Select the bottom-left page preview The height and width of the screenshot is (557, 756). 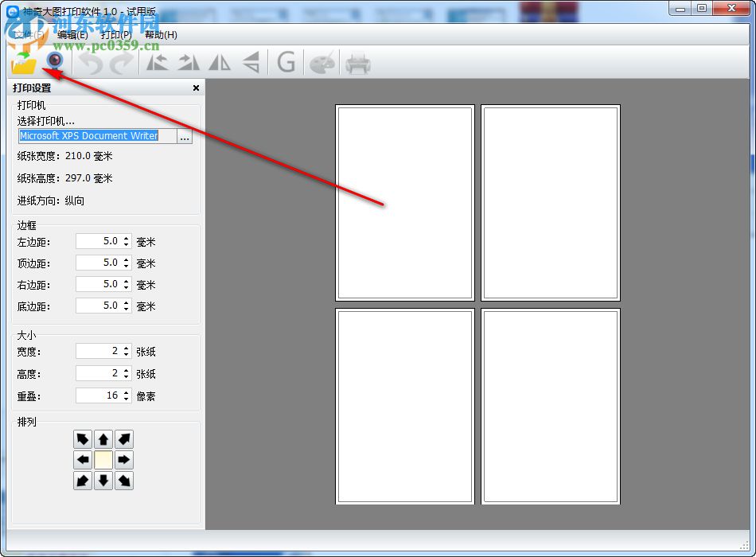click(x=405, y=407)
